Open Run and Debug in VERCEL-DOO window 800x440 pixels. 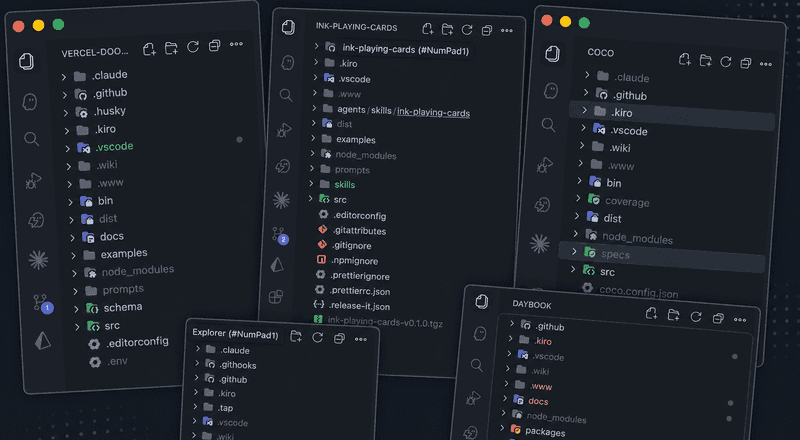tap(34, 180)
